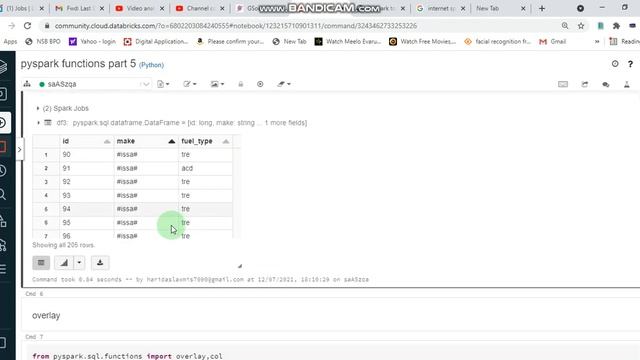Download the results as CSV

click(100, 263)
